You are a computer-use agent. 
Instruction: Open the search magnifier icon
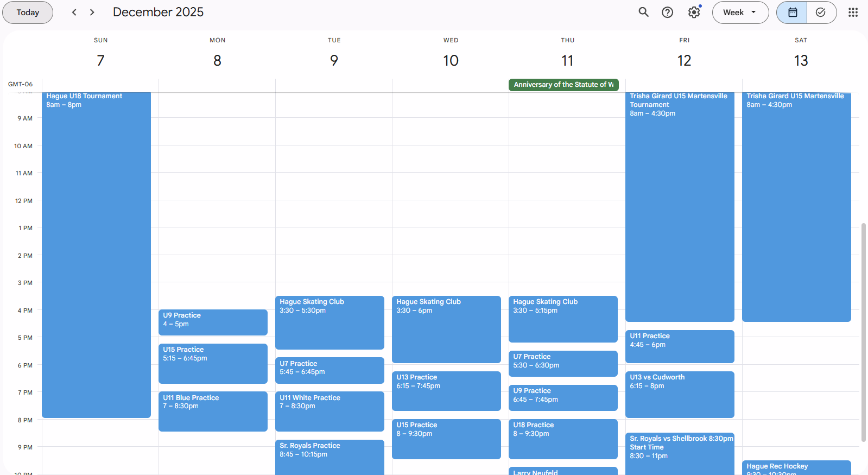tap(643, 12)
